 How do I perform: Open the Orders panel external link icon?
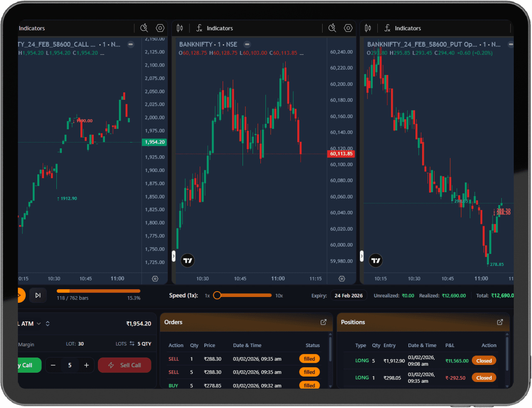[323, 322]
